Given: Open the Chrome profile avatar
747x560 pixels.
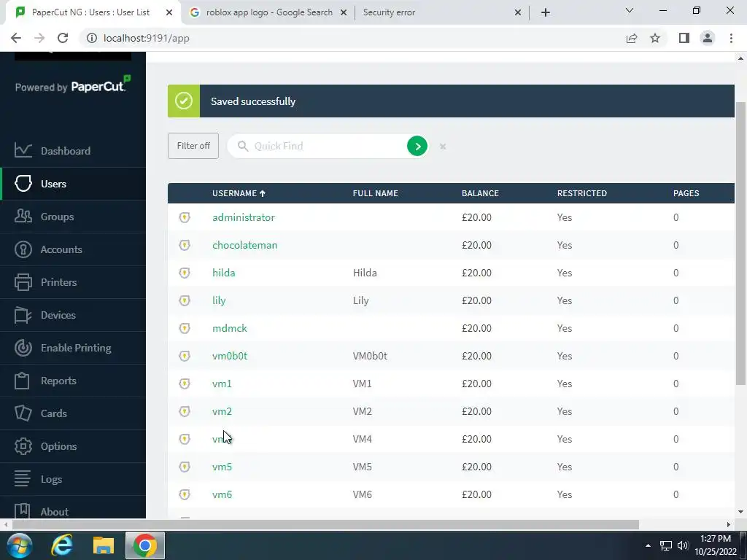Looking at the screenshot, I should point(708,38).
